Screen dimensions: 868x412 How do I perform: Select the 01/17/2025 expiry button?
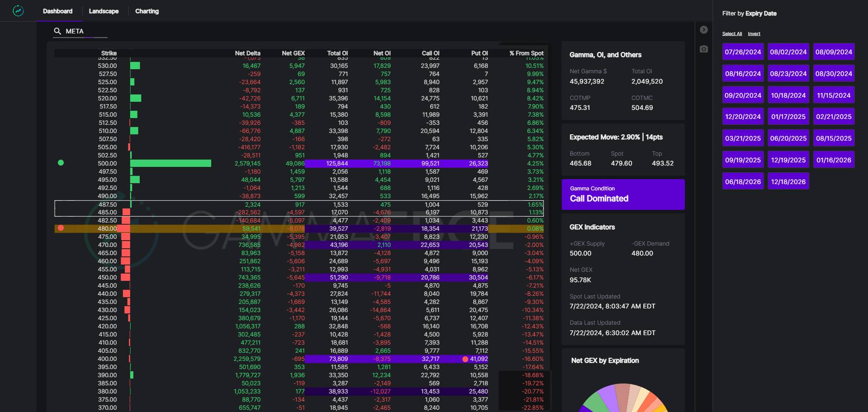point(788,117)
